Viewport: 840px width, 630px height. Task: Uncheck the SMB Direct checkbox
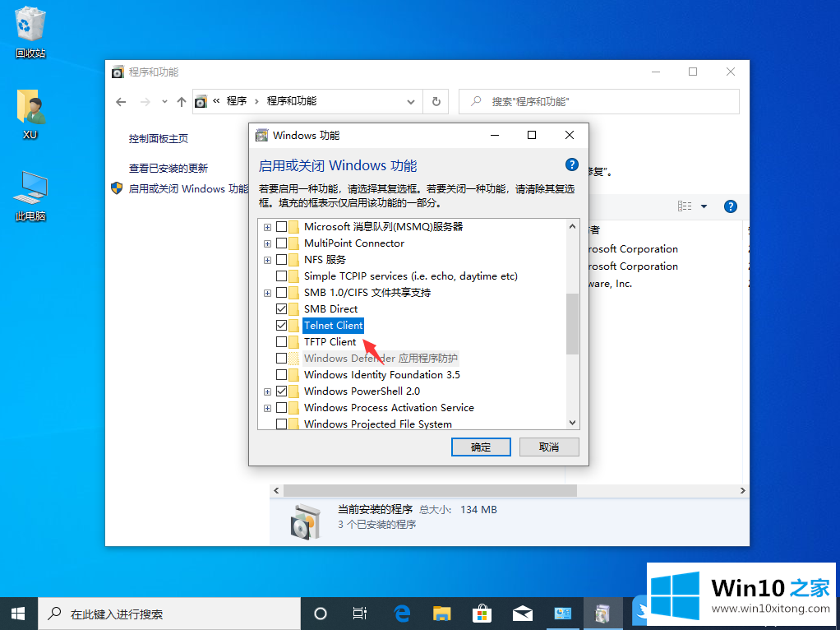(x=281, y=309)
